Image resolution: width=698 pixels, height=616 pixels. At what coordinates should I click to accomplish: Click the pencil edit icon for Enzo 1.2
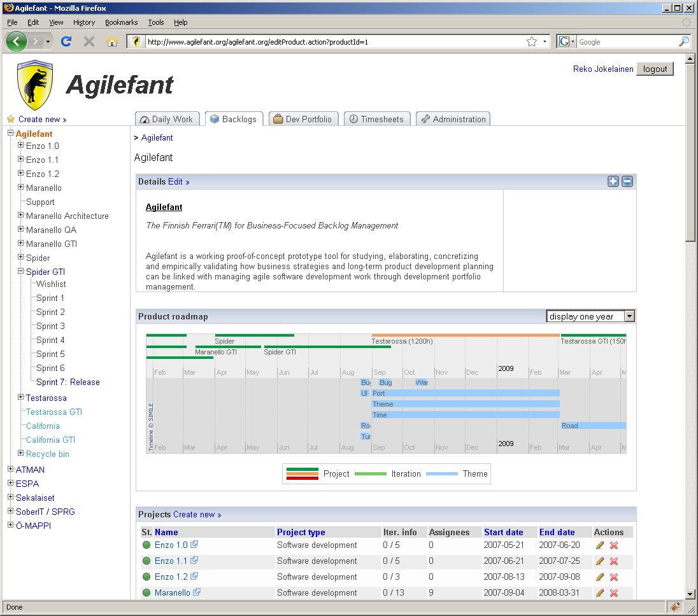point(600,577)
